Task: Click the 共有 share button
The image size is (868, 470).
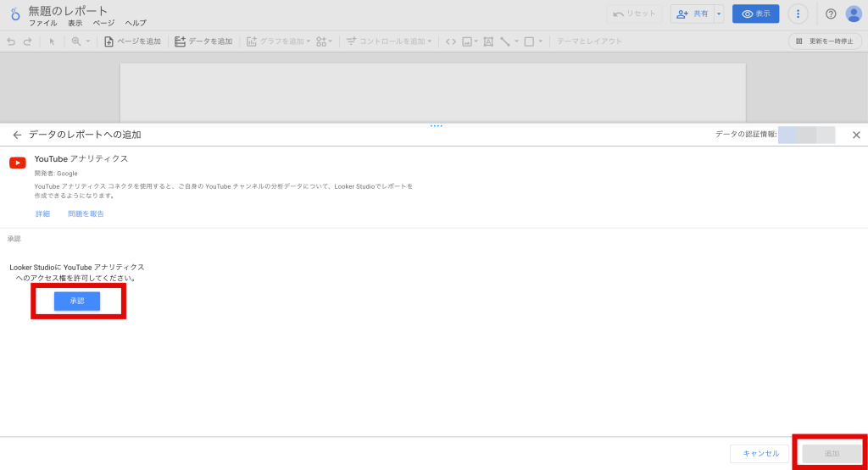Action: click(692, 14)
